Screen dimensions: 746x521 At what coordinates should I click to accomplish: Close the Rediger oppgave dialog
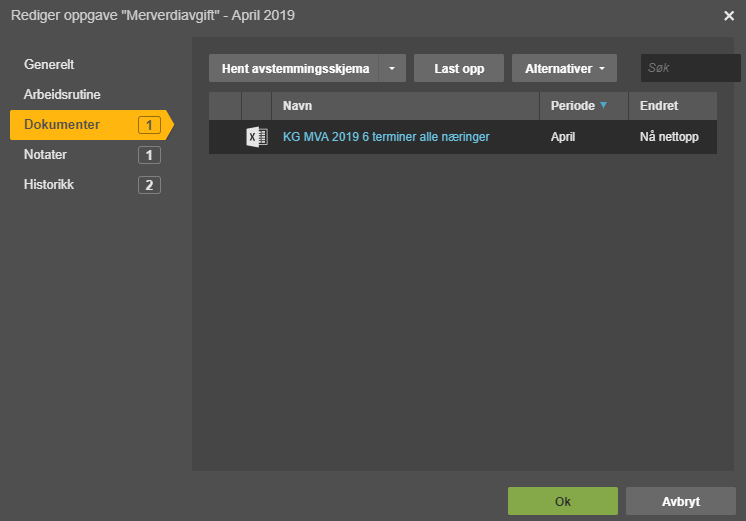click(729, 16)
